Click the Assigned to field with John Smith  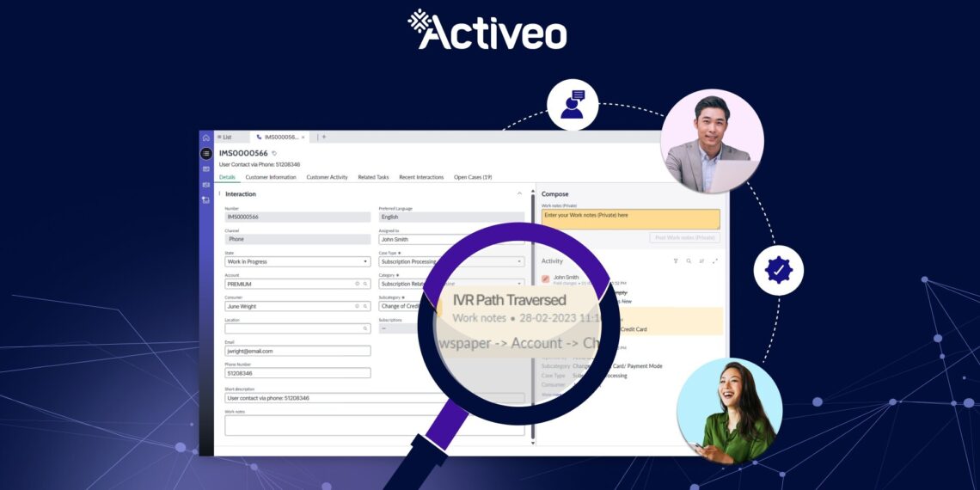451,239
